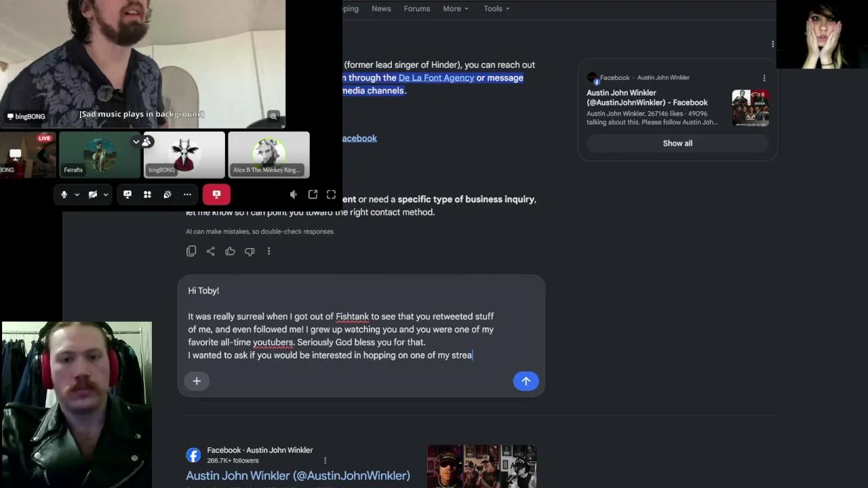
Task: Open the sources panel kebab menu
Action: pos(772,44)
